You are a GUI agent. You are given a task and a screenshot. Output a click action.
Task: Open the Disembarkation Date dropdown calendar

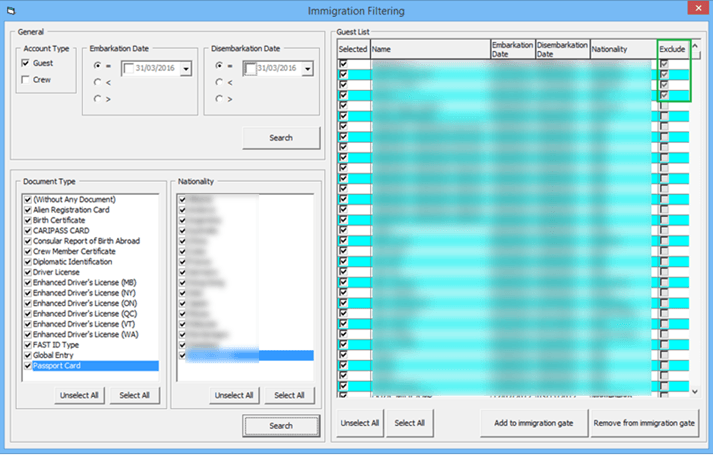tap(308, 69)
